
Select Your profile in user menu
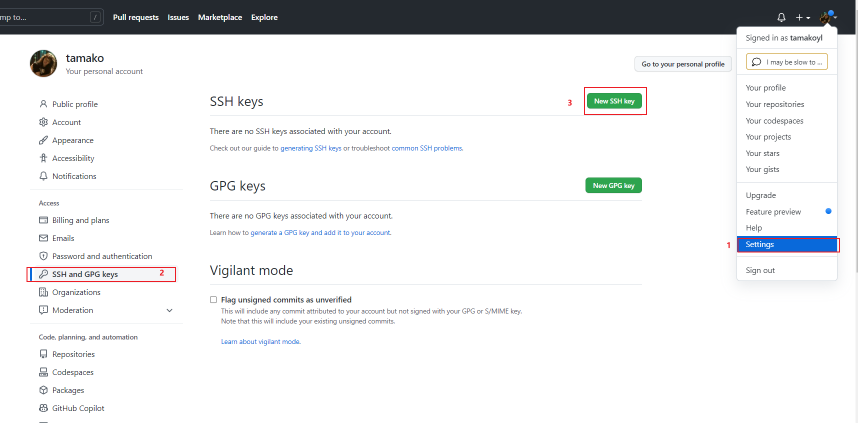point(787,88)
